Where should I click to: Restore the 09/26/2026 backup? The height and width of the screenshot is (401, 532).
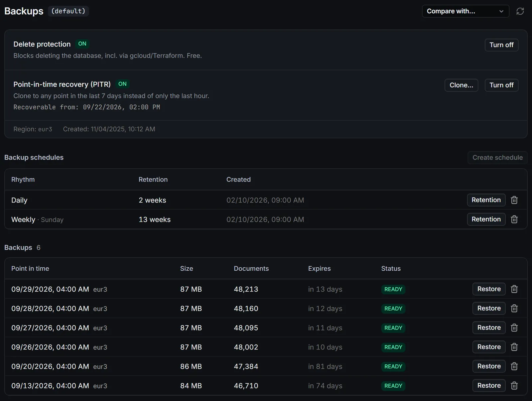(489, 347)
